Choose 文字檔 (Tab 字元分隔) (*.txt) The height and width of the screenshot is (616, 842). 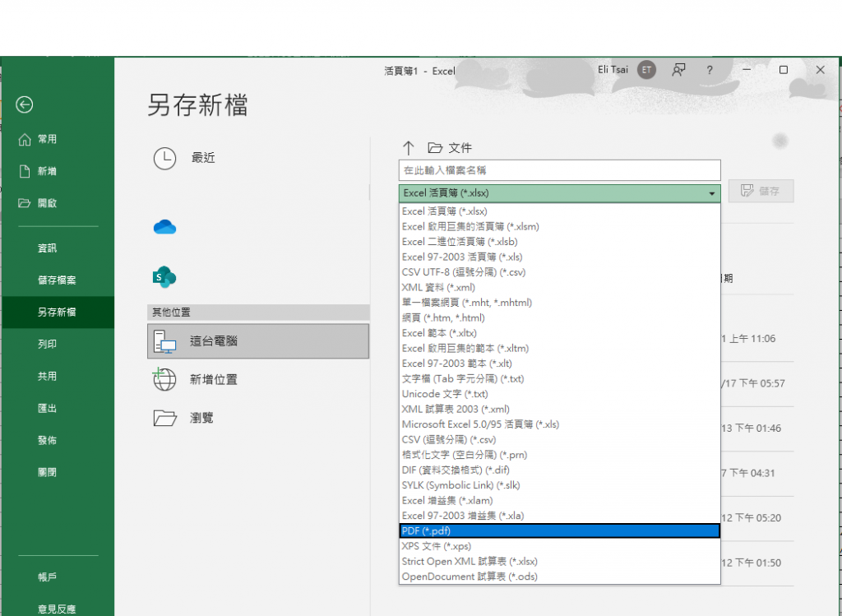tap(559, 378)
